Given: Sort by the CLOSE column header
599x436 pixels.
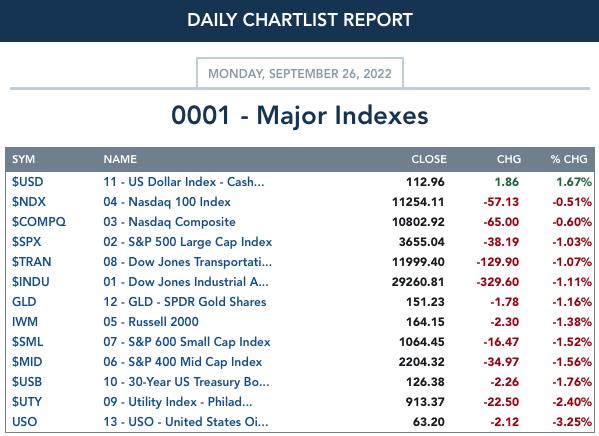Looking at the screenshot, I should (x=429, y=159).
